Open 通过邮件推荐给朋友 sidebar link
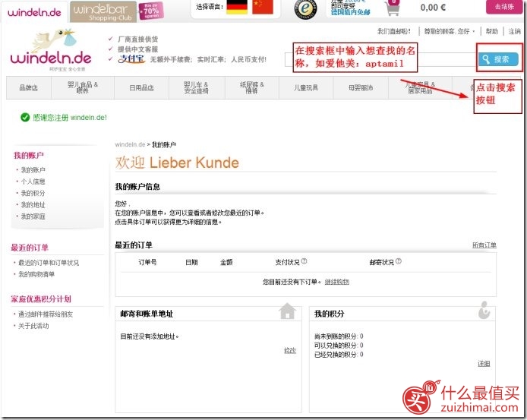527x420 pixels. click(x=46, y=314)
